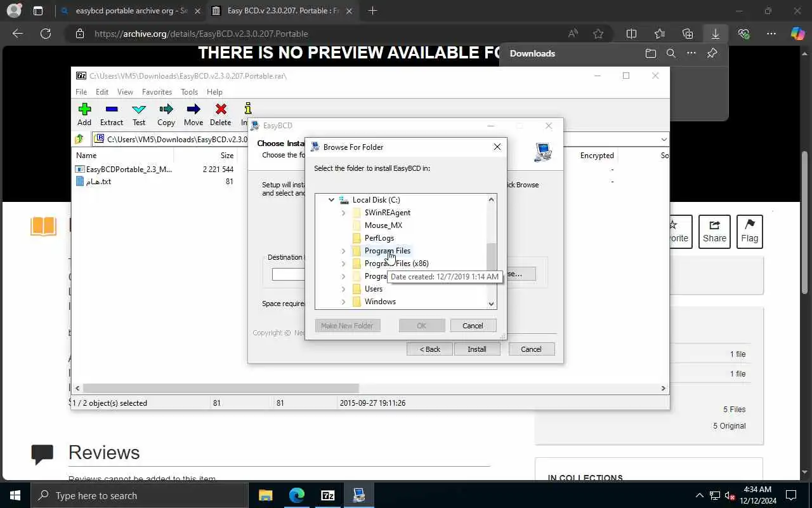Image resolution: width=812 pixels, height=508 pixels.
Task: Click the browser Back arrow
Action: (x=18, y=34)
